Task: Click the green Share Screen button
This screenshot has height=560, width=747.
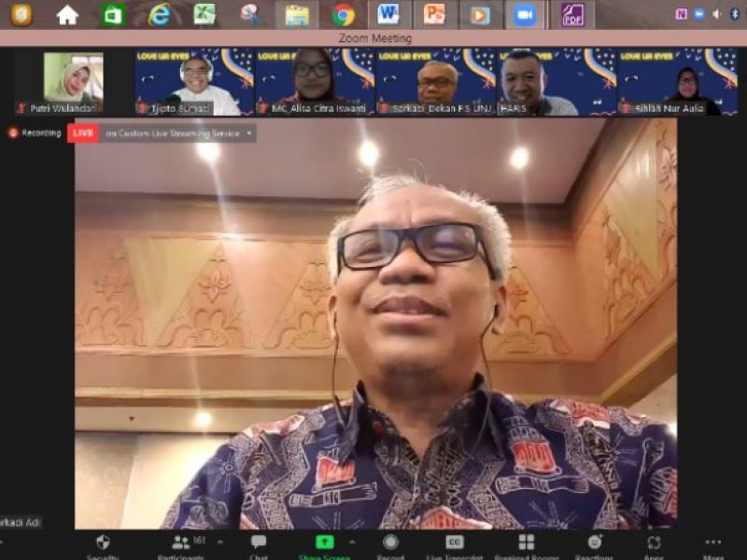Action: click(324, 543)
